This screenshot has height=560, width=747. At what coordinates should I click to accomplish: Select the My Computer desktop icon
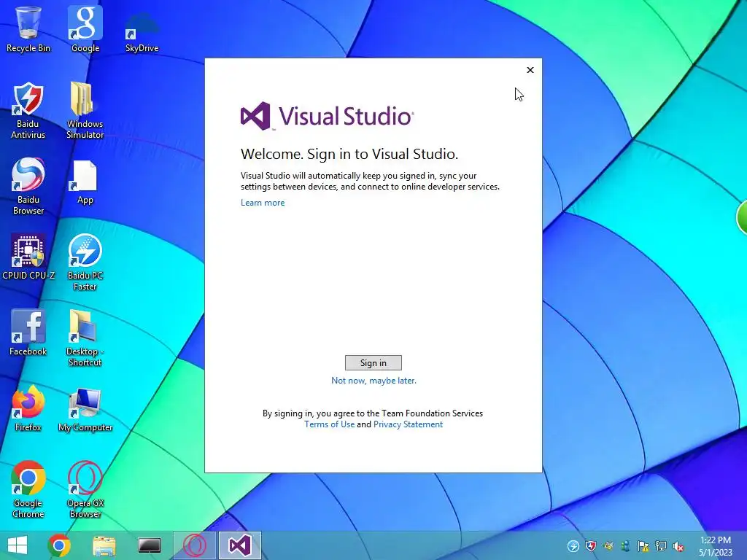(x=85, y=410)
